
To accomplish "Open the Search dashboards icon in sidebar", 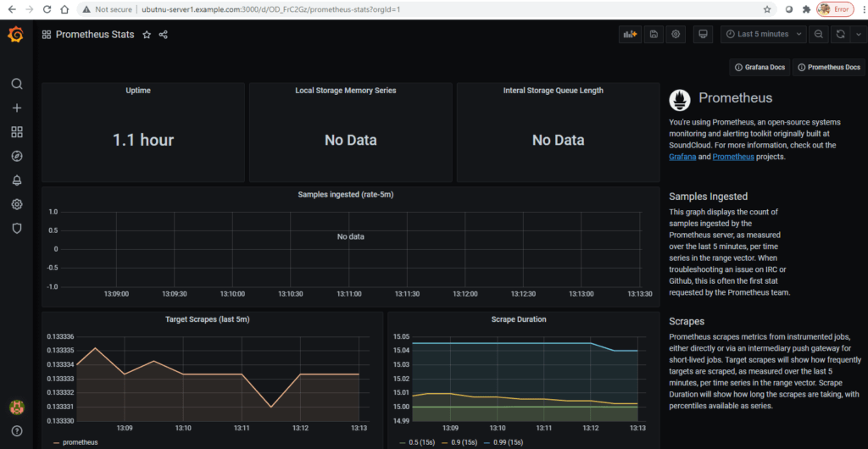I will [x=17, y=84].
